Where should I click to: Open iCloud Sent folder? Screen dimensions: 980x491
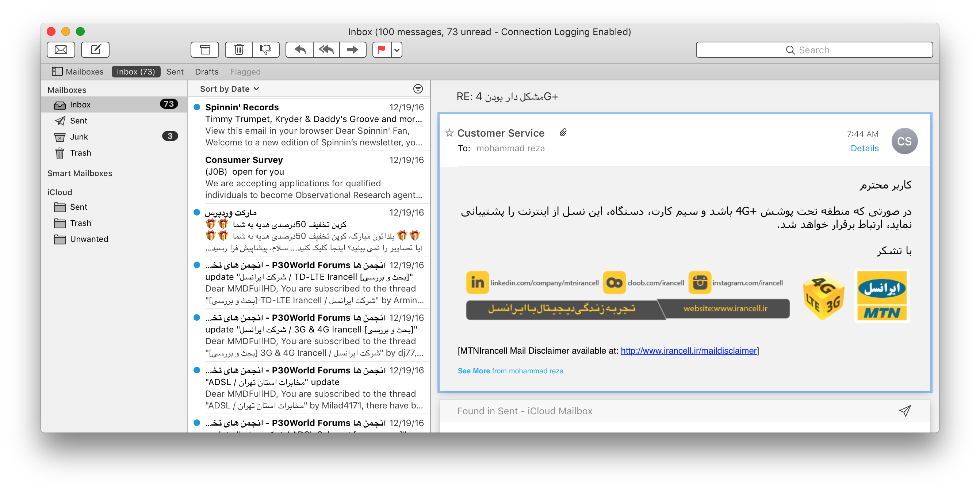tap(114, 207)
